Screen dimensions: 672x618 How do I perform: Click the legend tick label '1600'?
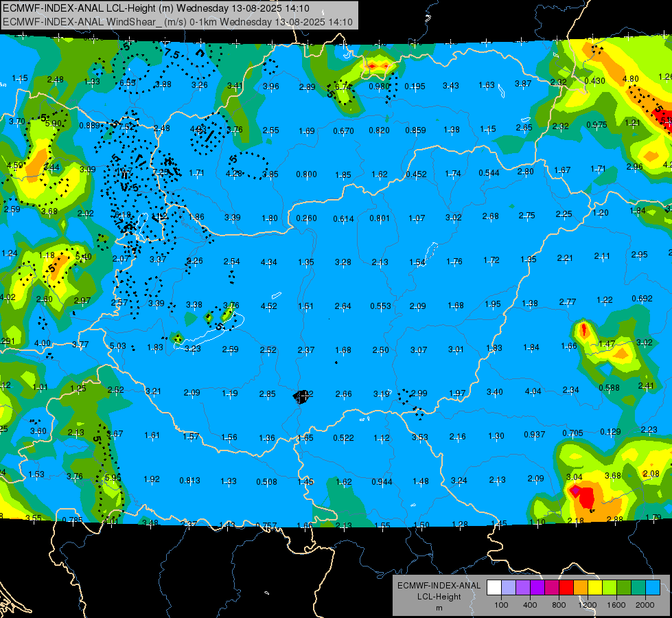pyautogui.click(x=616, y=605)
